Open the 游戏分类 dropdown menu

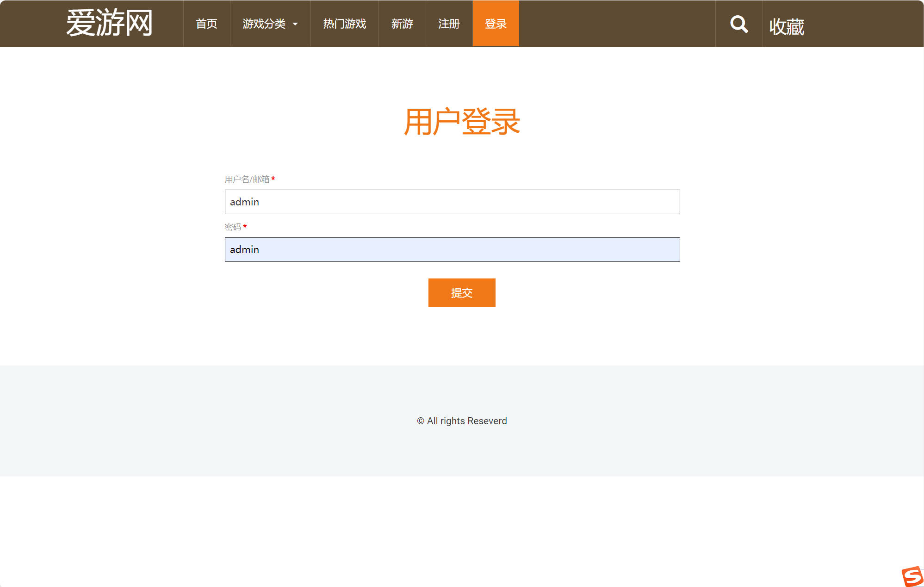265,24
